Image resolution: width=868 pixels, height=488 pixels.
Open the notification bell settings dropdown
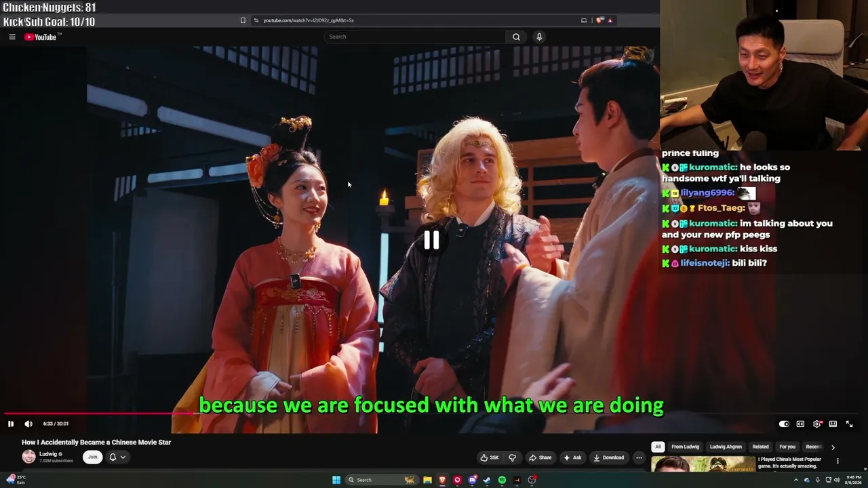point(117,457)
